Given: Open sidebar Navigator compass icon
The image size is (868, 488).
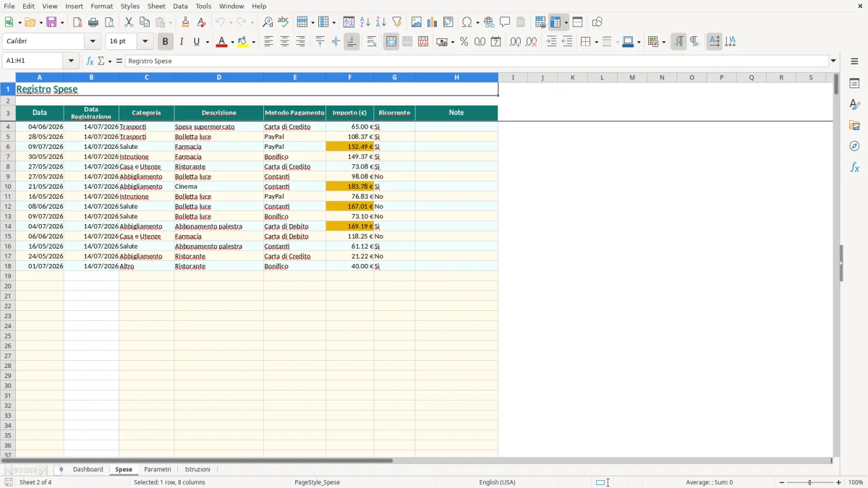Looking at the screenshot, I should pyautogui.click(x=854, y=147).
